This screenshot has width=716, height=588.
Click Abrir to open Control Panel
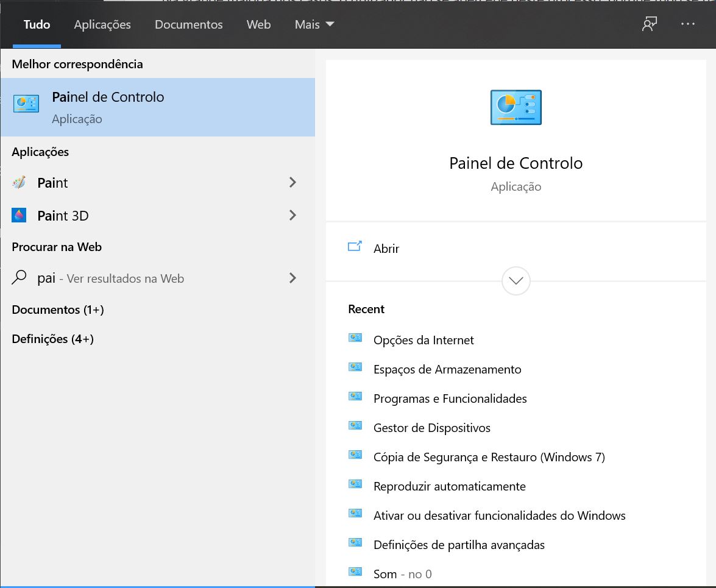tap(386, 249)
